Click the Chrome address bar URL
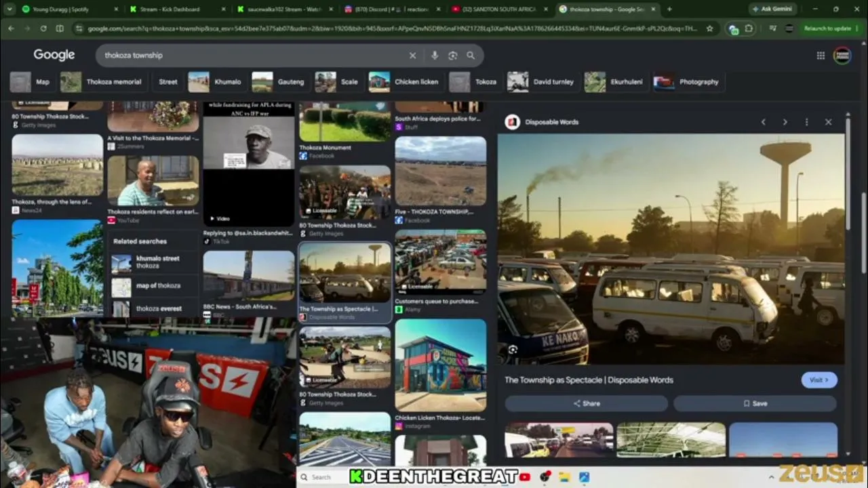868x488 pixels. (393, 28)
